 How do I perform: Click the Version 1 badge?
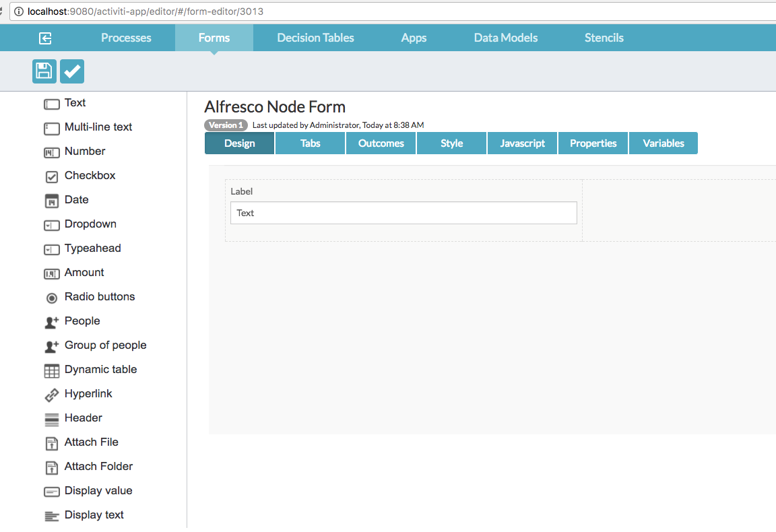click(x=226, y=125)
